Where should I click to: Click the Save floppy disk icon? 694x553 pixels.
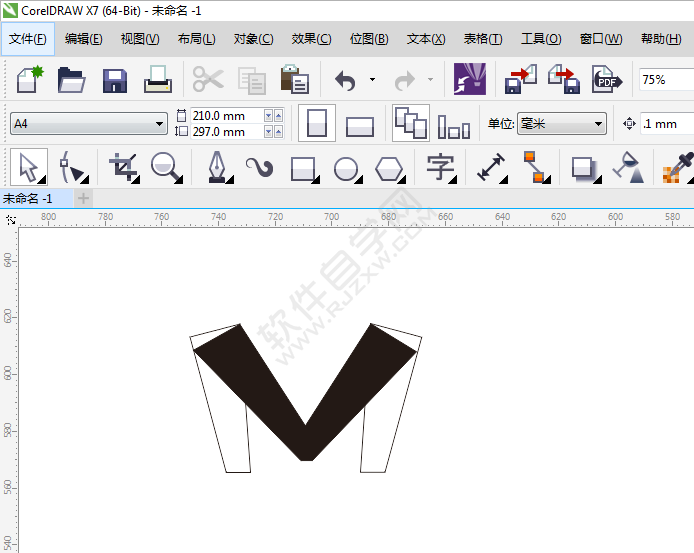(114, 80)
